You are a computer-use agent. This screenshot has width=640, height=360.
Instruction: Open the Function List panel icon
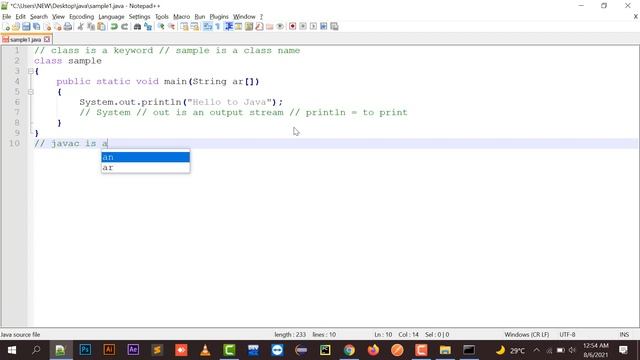point(259,27)
